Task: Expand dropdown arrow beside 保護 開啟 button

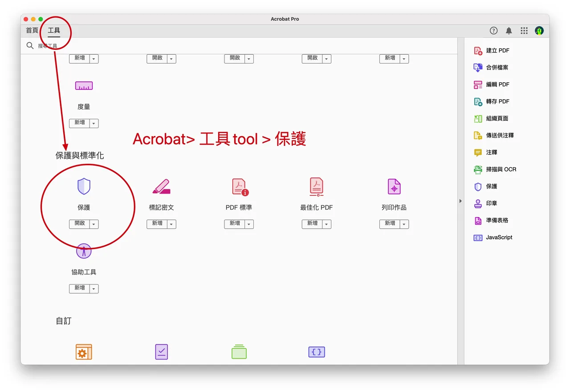Action: pyautogui.click(x=94, y=224)
